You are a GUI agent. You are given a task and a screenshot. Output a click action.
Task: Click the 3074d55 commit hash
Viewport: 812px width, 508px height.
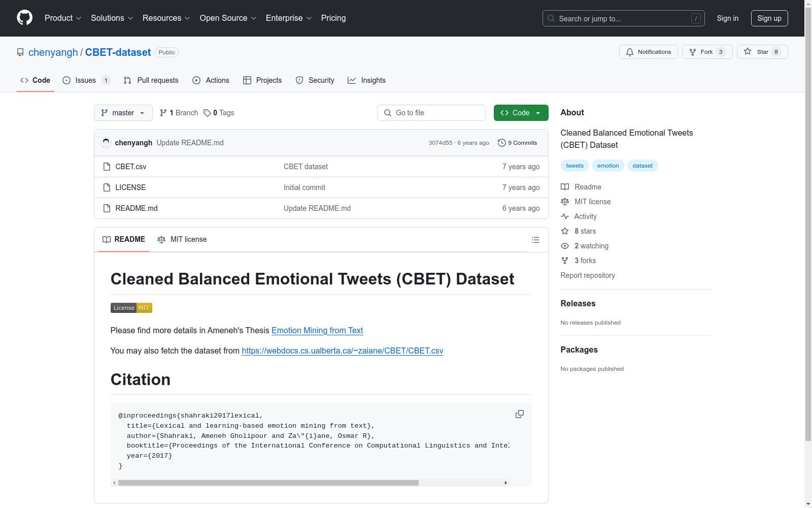click(441, 143)
